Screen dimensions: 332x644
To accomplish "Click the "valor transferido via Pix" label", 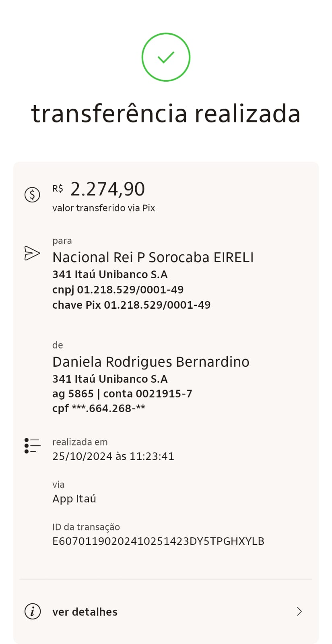I will pos(103,208).
